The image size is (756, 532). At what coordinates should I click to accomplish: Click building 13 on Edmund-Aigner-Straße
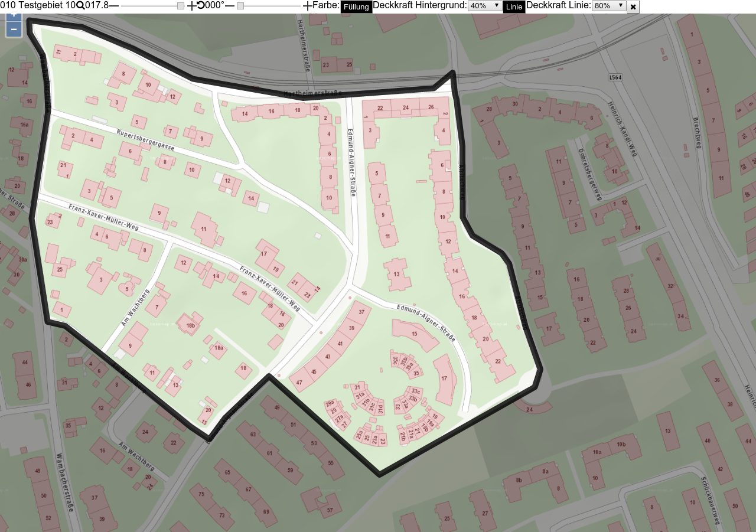click(397, 275)
